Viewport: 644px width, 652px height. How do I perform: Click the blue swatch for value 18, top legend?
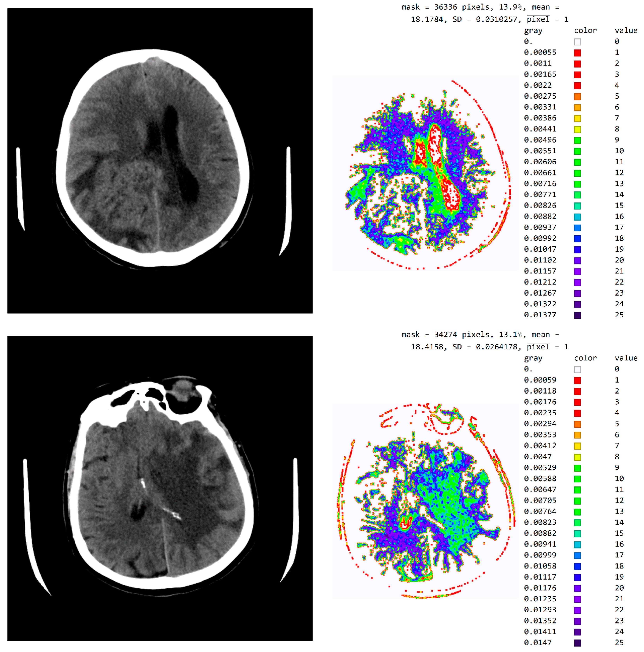577,239
